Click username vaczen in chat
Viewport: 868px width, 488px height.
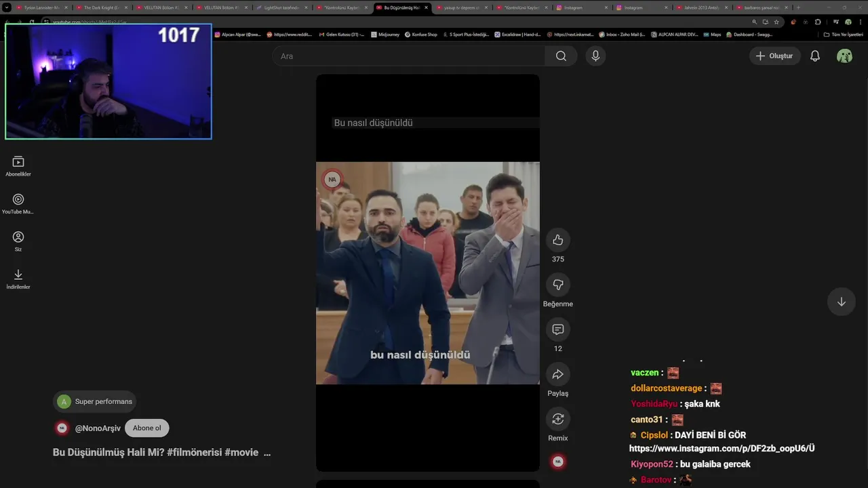(x=644, y=373)
